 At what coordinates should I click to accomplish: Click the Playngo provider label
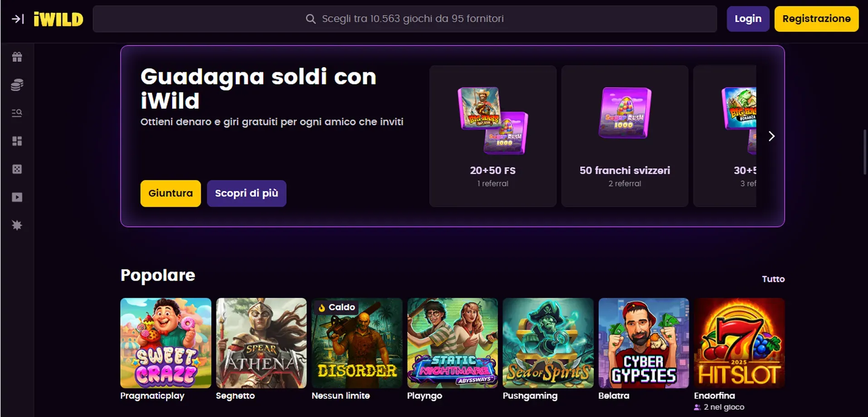[424, 396]
